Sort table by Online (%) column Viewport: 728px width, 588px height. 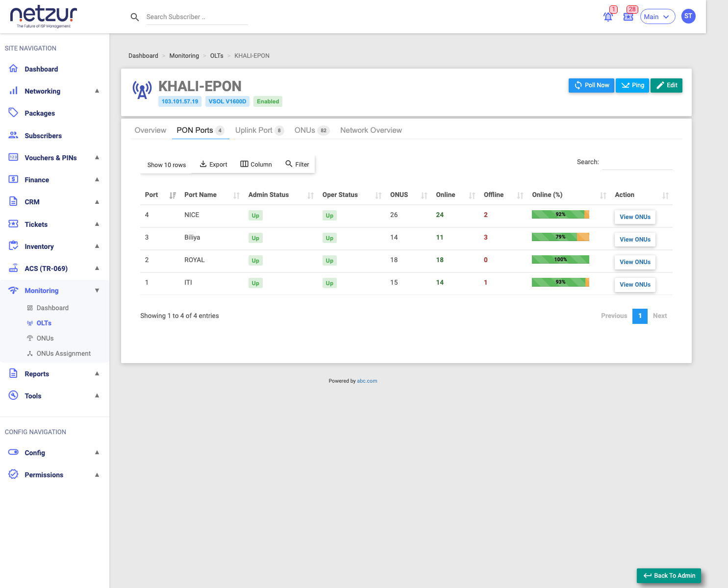pos(603,195)
